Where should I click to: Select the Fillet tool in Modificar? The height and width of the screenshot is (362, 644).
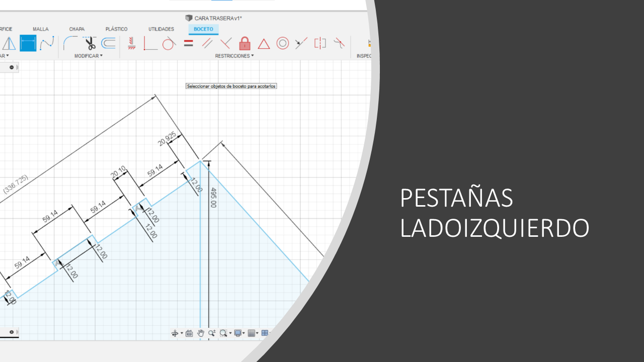70,43
